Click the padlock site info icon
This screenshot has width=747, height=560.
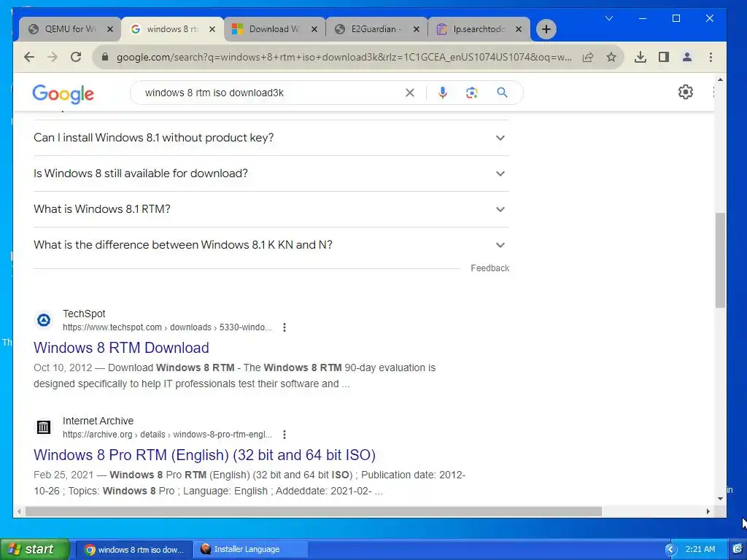pos(105,57)
